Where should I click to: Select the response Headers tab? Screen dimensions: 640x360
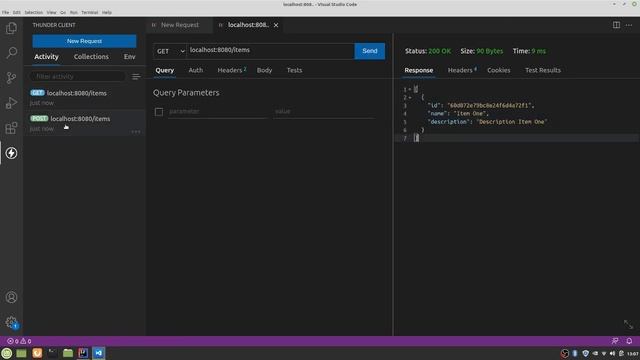tap(462, 70)
